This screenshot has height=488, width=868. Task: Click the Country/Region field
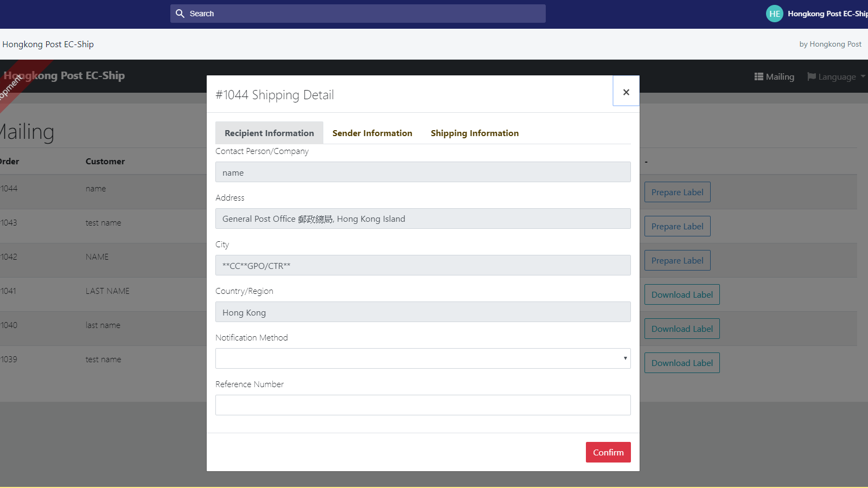pos(423,312)
